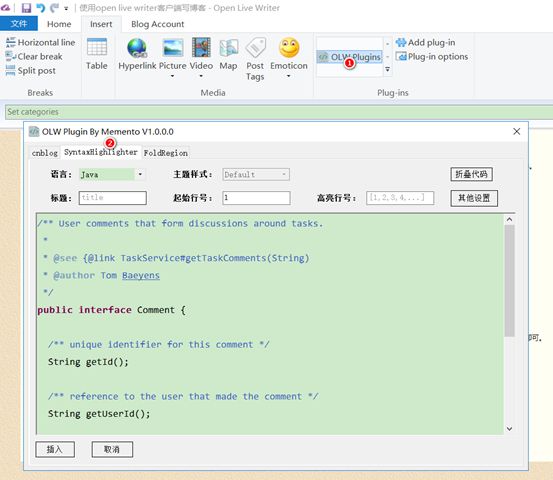
Task: Open the 主题样式 Default theme dropdown
Action: [256, 174]
